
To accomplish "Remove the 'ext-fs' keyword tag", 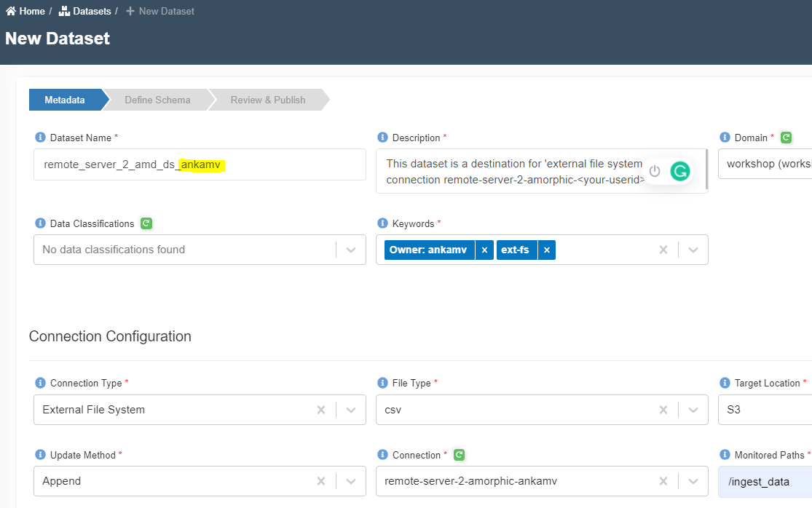I will [546, 250].
